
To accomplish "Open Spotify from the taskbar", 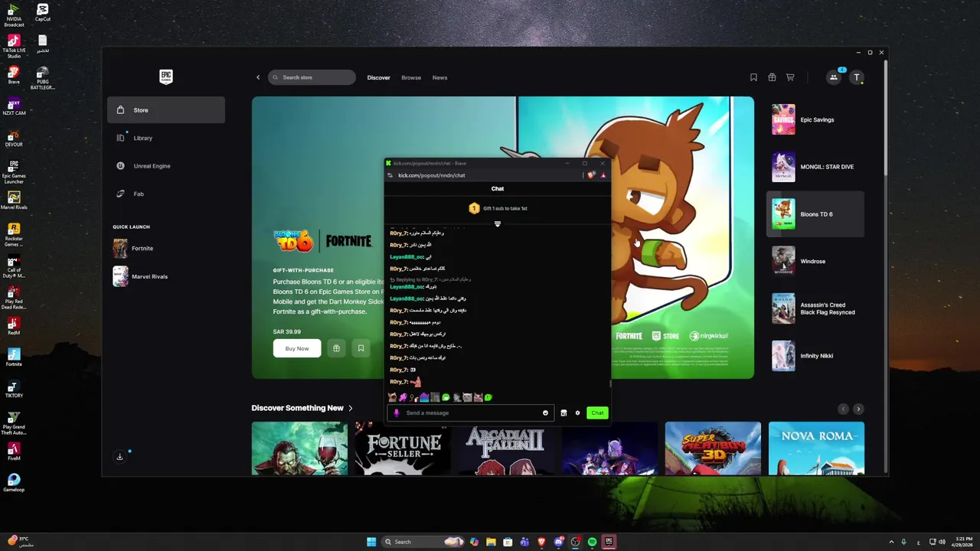I will (592, 542).
